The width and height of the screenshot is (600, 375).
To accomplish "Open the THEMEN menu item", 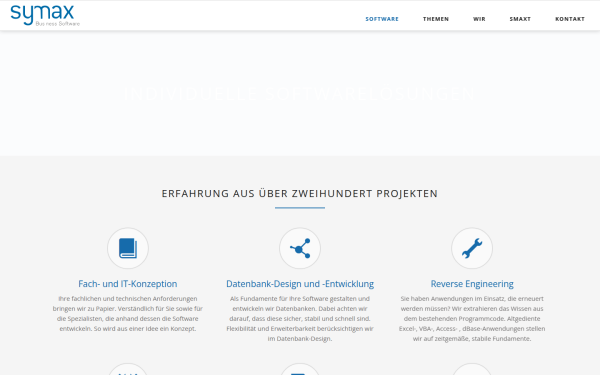I will (x=436, y=19).
